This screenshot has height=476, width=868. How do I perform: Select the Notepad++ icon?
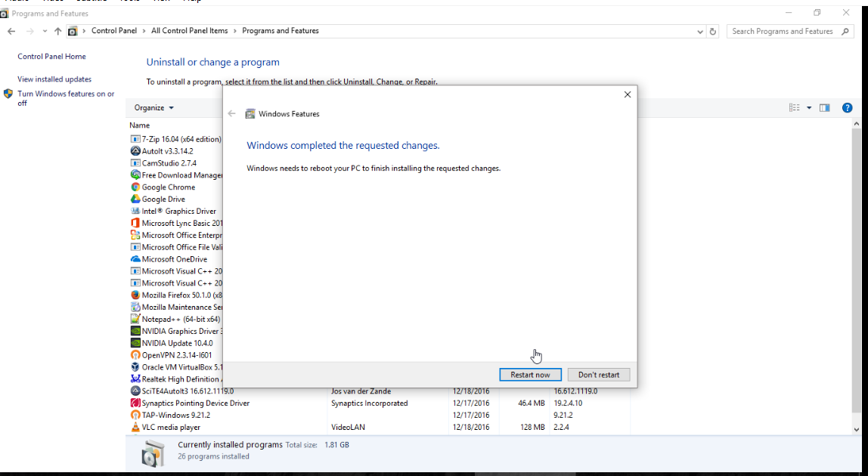(x=135, y=319)
